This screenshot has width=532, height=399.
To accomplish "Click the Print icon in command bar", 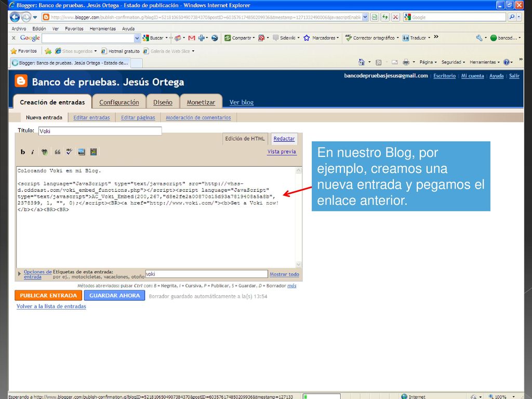I will [x=406, y=62].
